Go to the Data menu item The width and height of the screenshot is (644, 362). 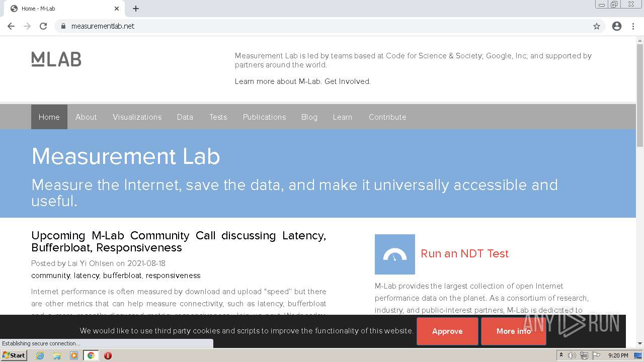pyautogui.click(x=185, y=117)
